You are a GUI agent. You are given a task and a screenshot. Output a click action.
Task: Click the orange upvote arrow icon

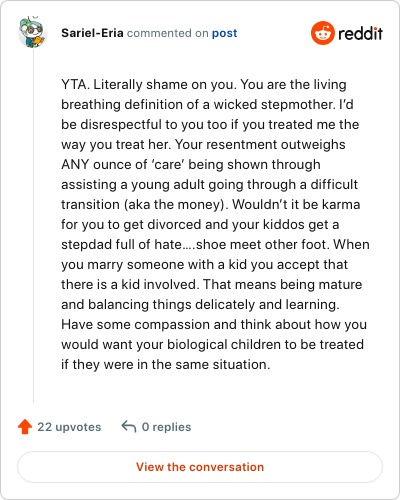click(x=25, y=427)
